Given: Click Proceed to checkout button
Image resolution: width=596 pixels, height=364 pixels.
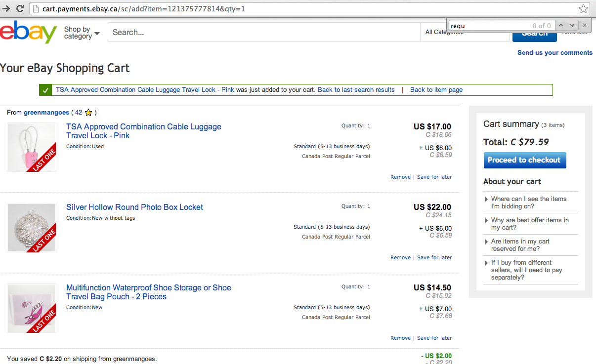Looking at the screenshot, I should tap(524, 160).
